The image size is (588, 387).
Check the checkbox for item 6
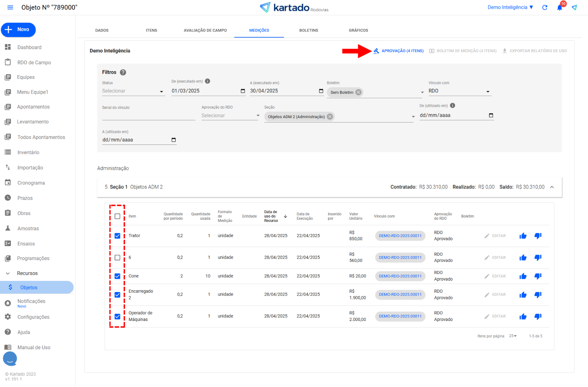(x=118, y=258)
